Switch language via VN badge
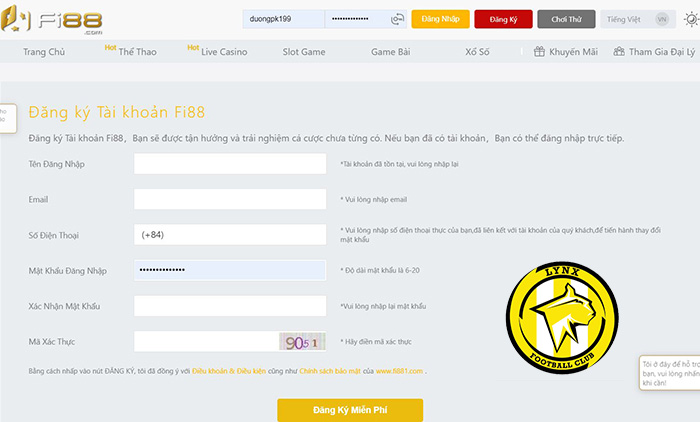Image resolution: width=700 pixels, height=422 pixels. (x=662, y=19)
